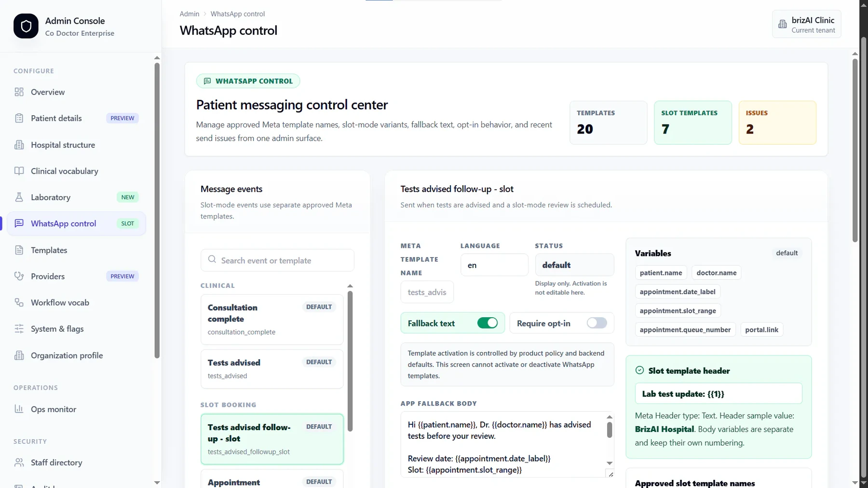The height and width of the screenshot is (488, 868).
Task: Disable the Fallback text toggle
Action: 487,323
